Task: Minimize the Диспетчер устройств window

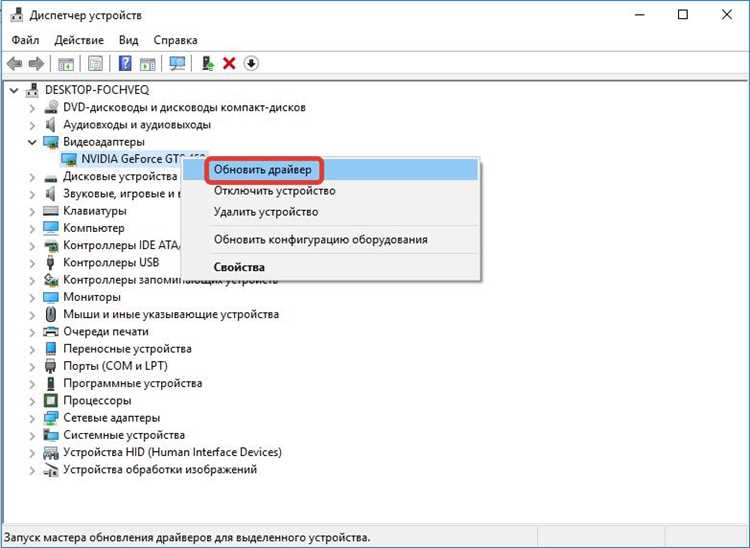Action: pos(640,15)
